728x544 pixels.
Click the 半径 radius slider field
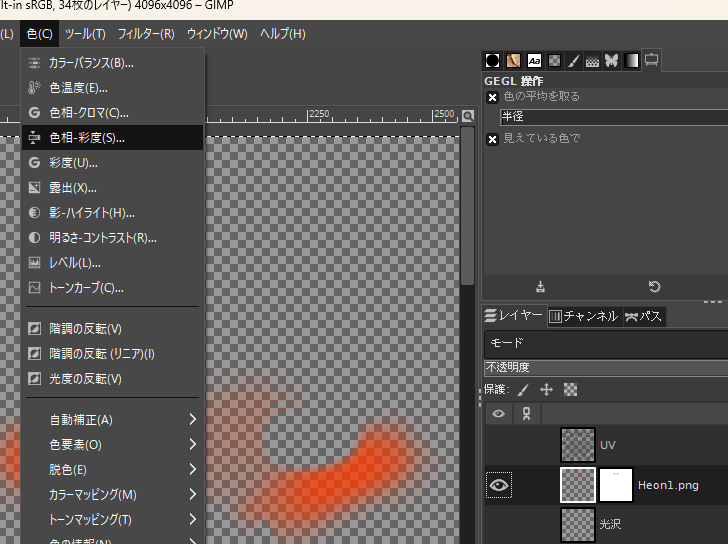coord(614,117)
